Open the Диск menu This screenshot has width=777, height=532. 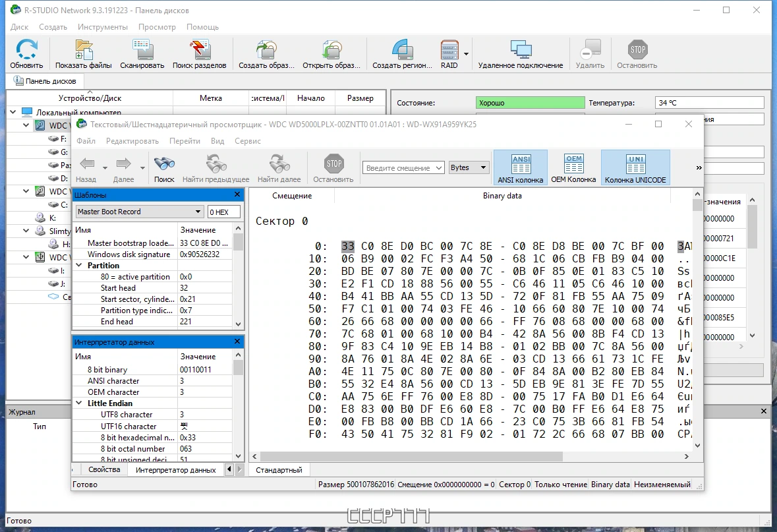[x=19, y=27]
